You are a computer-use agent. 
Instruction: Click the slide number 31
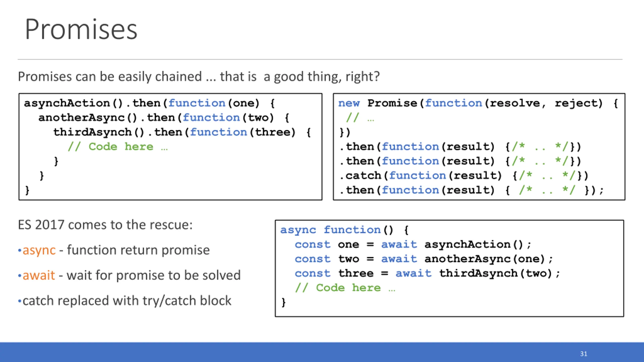tap(584, 354)
